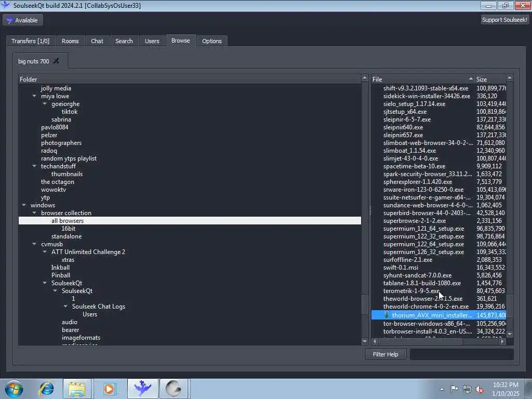Collapse the top-level SoulseekQt folder
Screen dimensions: 532x399
point(45,283)
